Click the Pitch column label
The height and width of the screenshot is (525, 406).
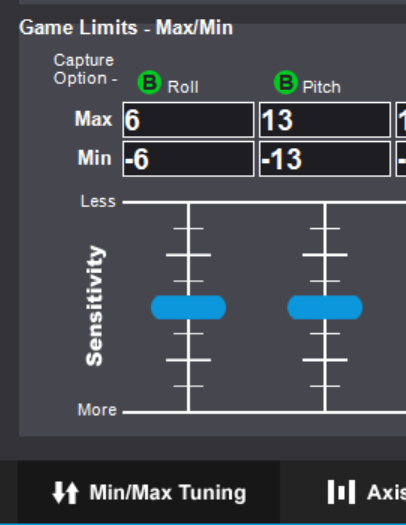[321, 87]
